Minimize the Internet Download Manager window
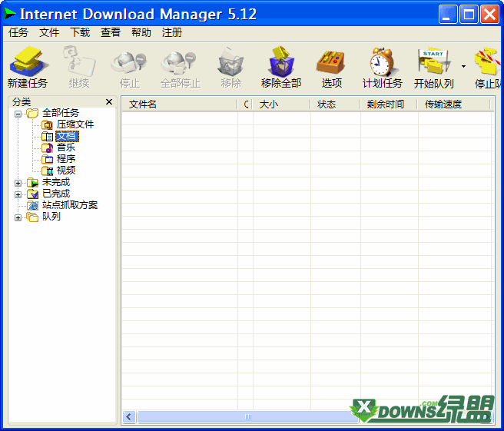The image size is (504, 431). pyautogui.click(x=448, y=14)
